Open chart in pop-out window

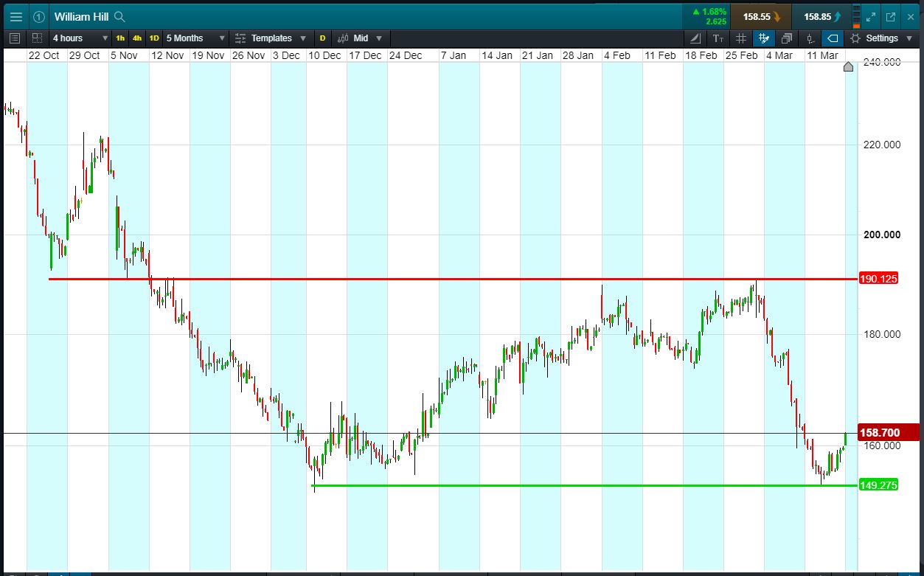tap(890, 16)
